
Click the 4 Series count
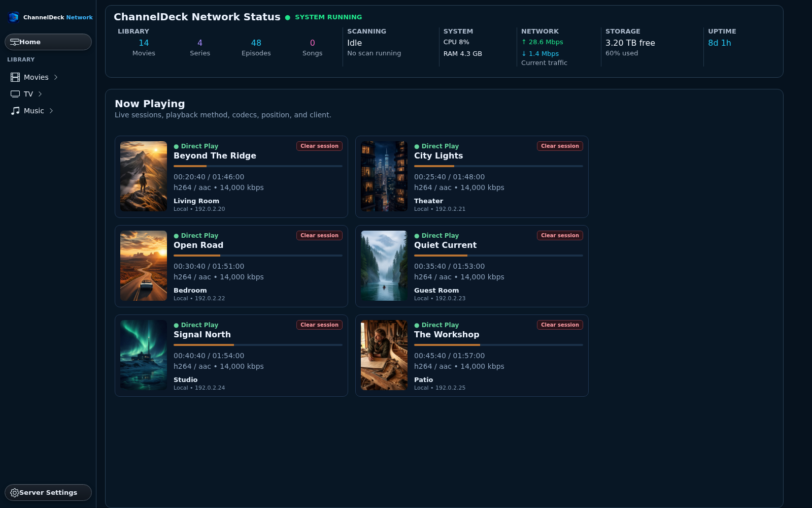tap(200, 43)
